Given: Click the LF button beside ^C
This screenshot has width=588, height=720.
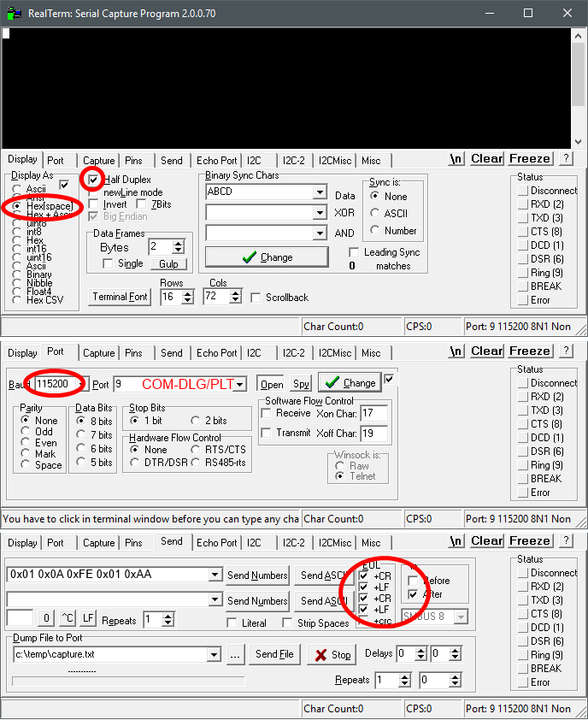Looking at the screenshot, I should coord(88,618).
